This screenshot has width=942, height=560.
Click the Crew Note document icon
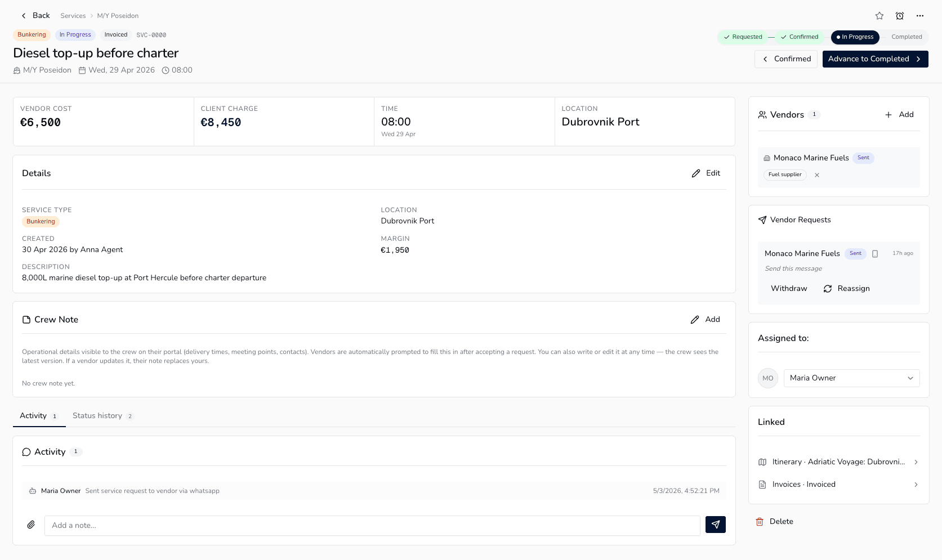pyautogui.click(x=26, y=320)
